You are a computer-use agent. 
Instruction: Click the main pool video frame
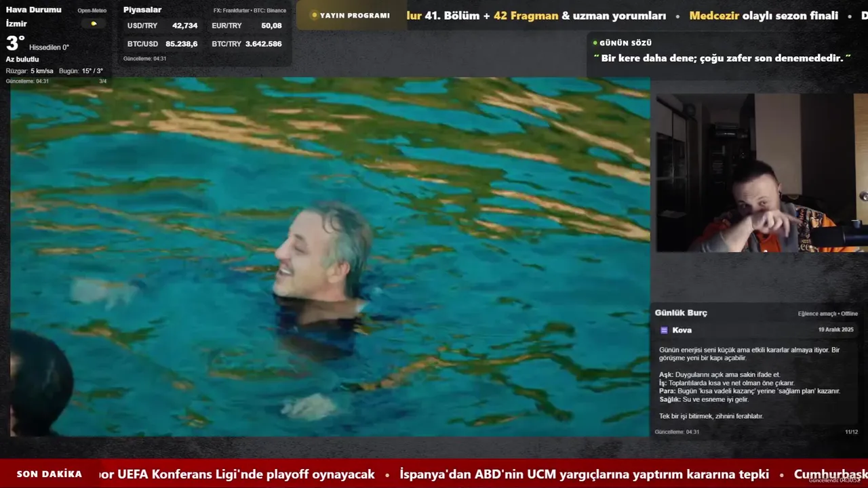tap(330, 257)
